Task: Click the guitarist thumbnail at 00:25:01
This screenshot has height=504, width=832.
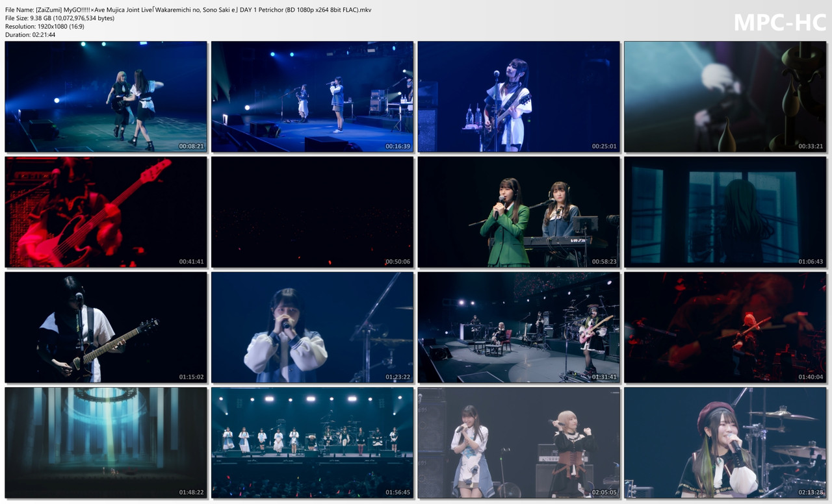Action: [519, 97]
